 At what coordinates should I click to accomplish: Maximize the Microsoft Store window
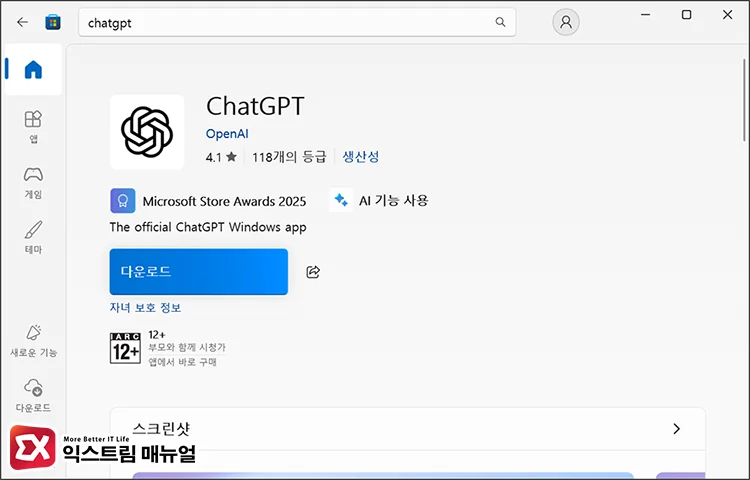coord(686,15)
